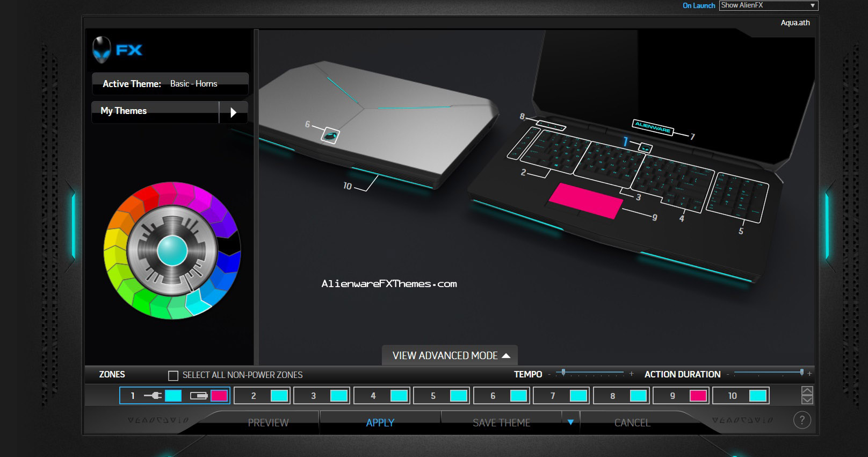Click zone 2 cyan color swatch

(279, 396)
